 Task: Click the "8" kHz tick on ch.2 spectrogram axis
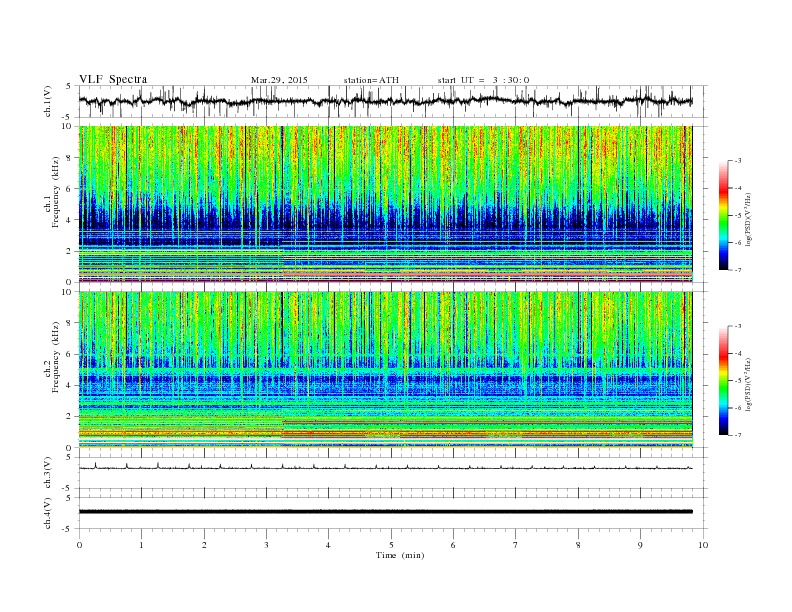point(69,323)
